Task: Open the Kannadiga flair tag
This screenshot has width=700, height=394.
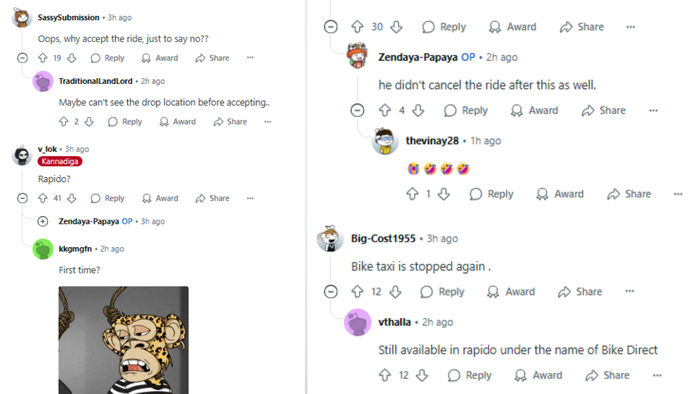Action: (x=60, y=162)
